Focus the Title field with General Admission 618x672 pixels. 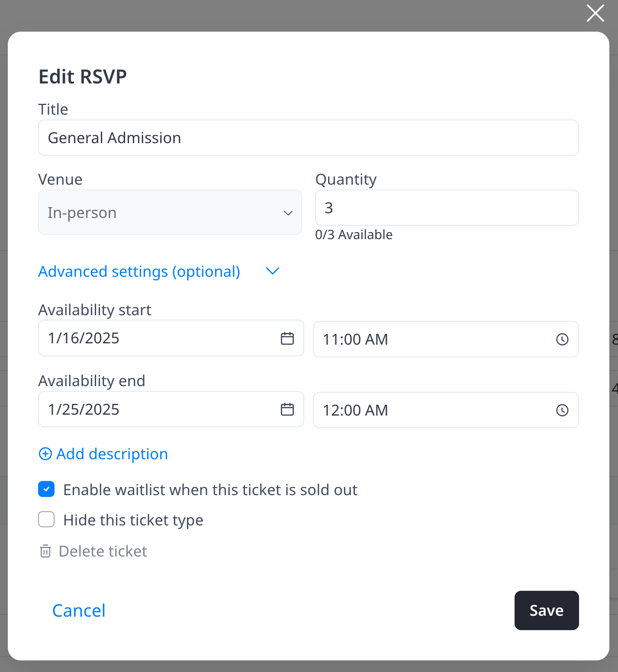pos(308,138)
